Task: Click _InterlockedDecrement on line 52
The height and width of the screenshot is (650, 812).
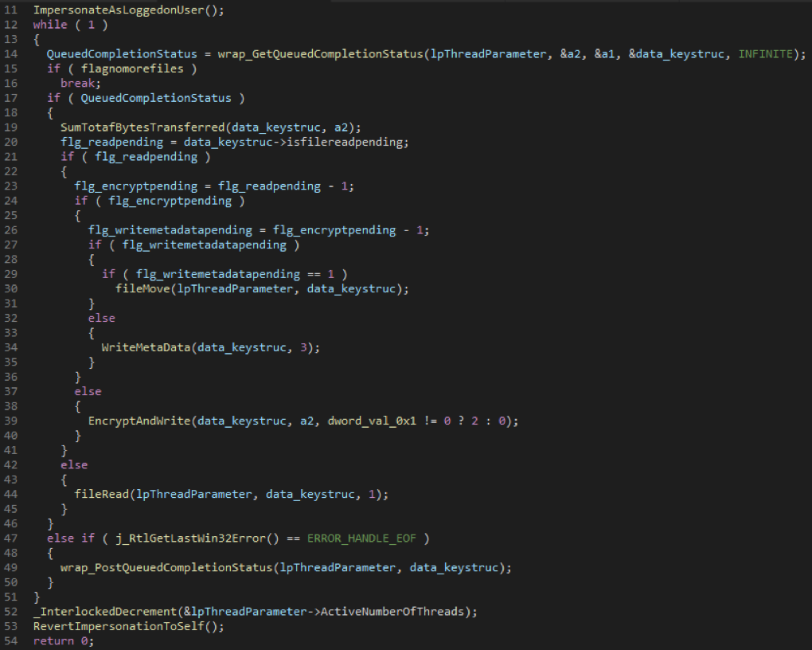Action: (105, 612)
